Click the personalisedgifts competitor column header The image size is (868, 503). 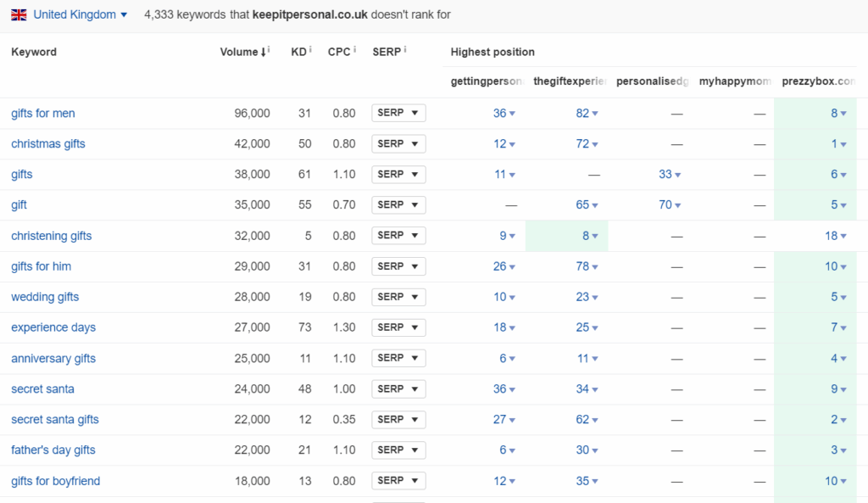(654, 81)
